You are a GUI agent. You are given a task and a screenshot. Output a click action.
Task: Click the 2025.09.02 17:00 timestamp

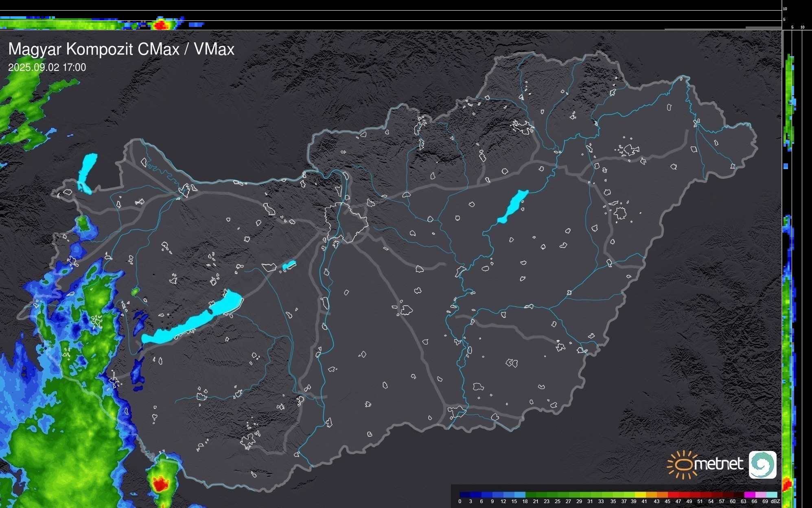click(47, 68)
